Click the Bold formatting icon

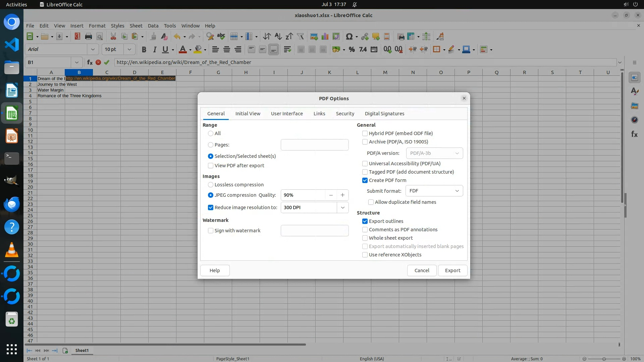coord(144,50)
